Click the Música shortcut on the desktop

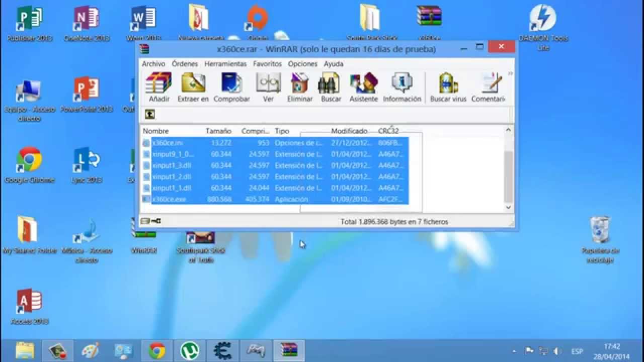pyautogui.click(x=86, y=240)
